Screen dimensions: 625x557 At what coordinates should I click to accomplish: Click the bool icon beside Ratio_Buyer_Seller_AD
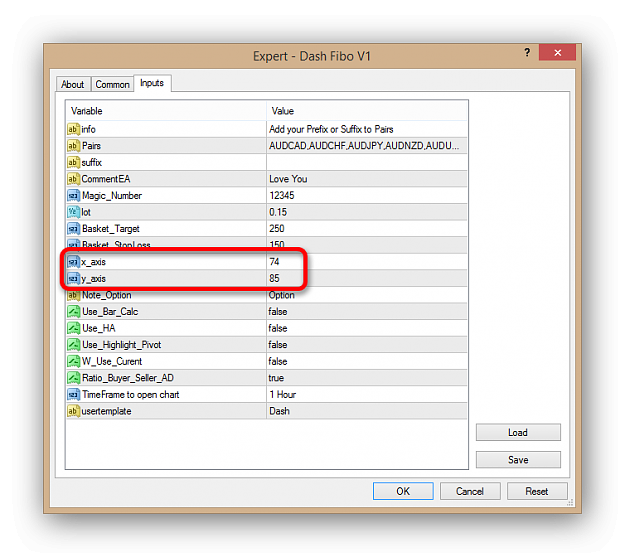73,378
